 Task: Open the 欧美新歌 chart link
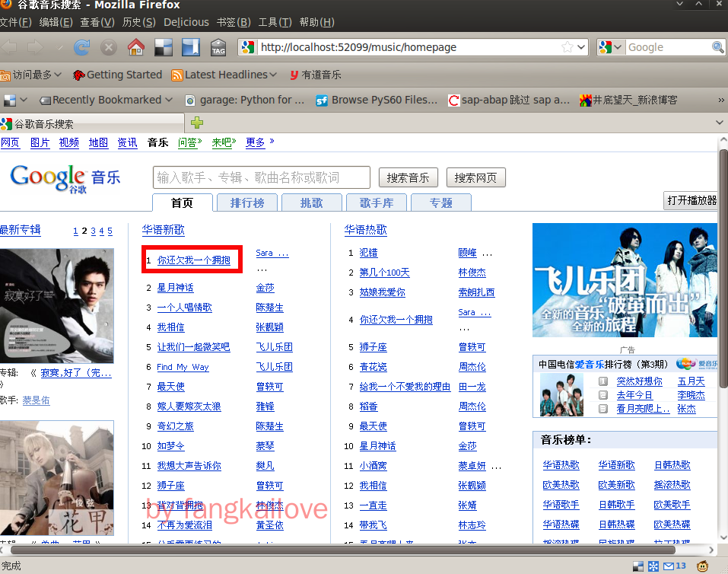pyautogui.click(x=616, y=485)
